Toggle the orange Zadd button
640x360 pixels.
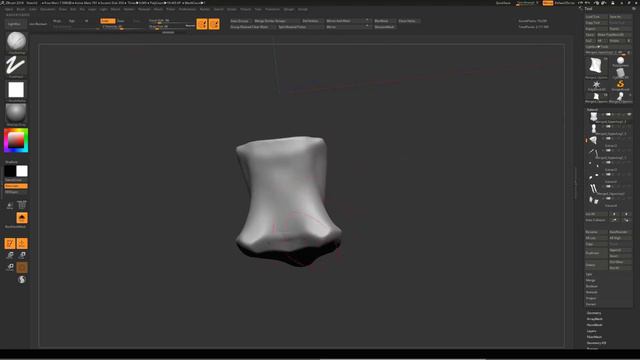pyautogui.click(x=108, y=21)
